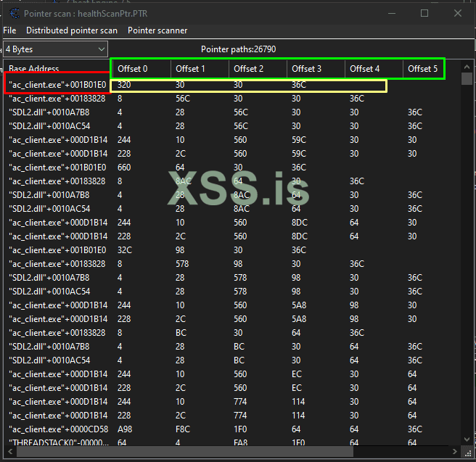Click offset value 660
476x462 pixels.
click(x=124, y=168)
